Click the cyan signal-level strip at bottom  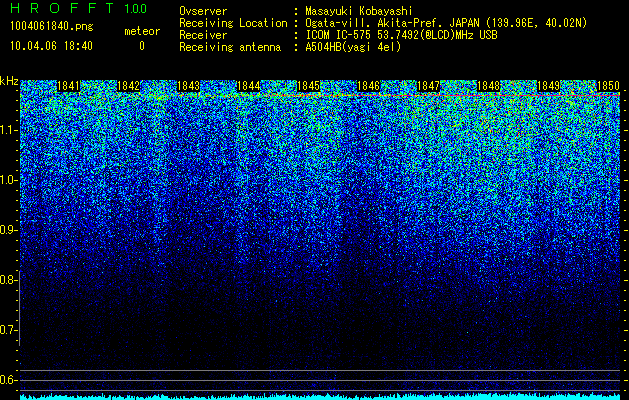320,397
